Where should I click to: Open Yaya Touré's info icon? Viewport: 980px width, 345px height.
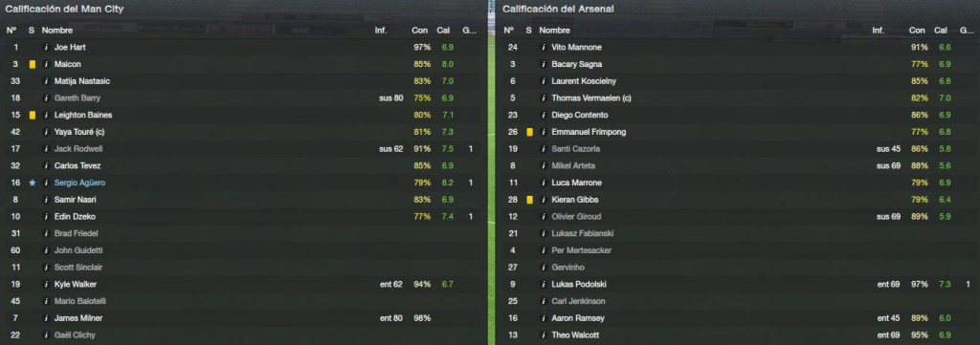(46, 132)
